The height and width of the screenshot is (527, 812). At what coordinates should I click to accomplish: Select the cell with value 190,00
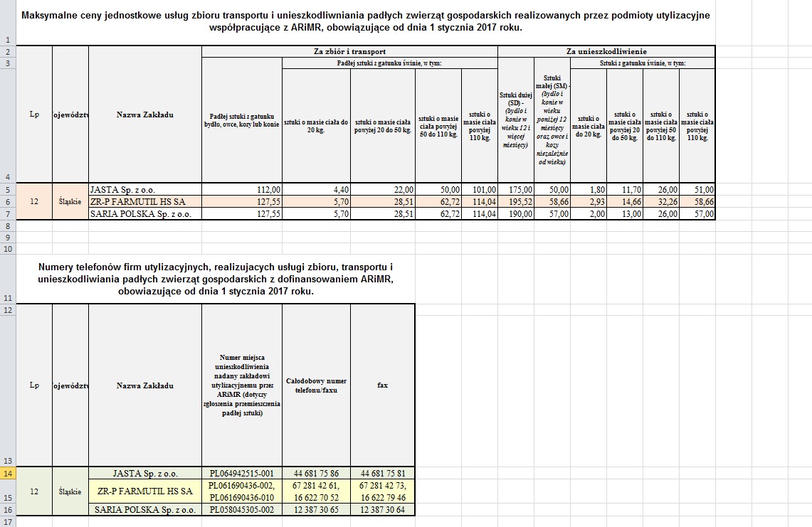coord(516,213)
